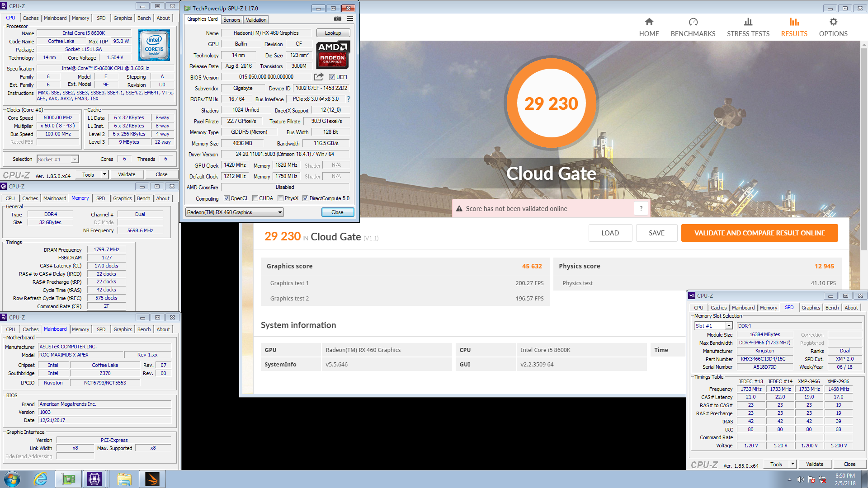Click the GPU-Z title bar app icon
The height and width of the screenshot is (488, 868).
pyautogui.click(x=188, y=8)
